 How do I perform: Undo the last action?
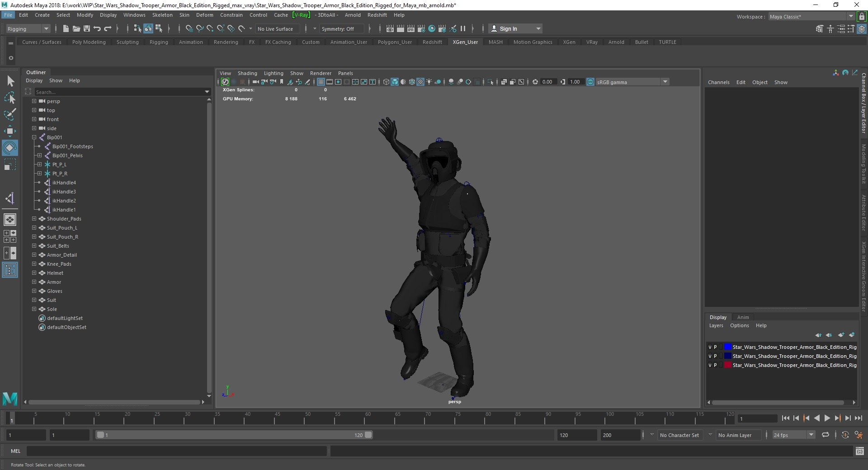(x=97, y=28)
